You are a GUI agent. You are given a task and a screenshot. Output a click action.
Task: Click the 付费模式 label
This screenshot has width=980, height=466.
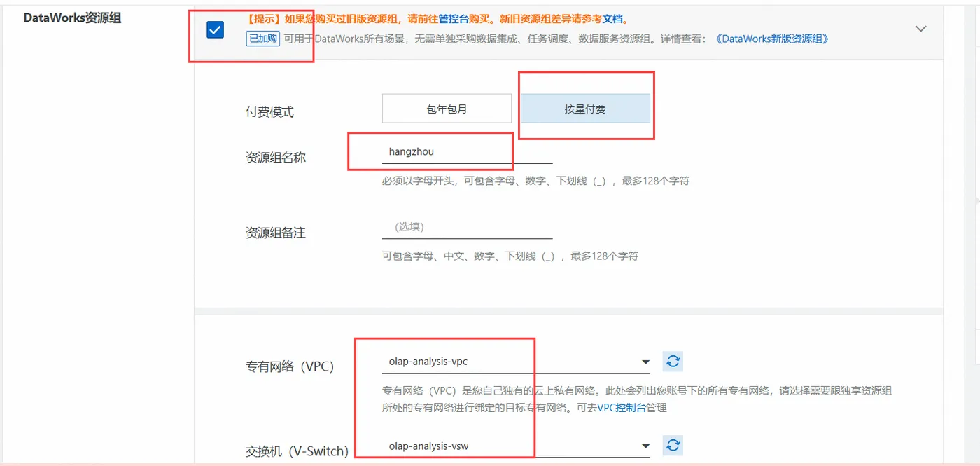click(x=269, y=112)
